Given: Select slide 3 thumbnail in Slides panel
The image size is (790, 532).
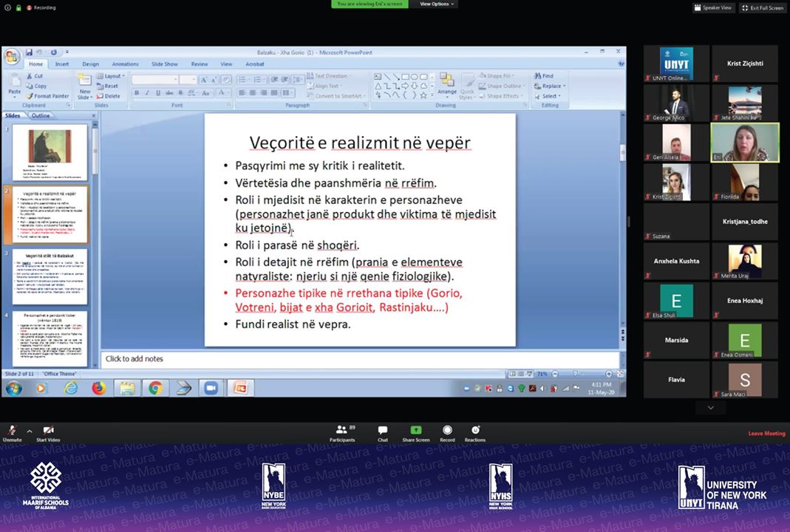Looking at the screenshot, I should 50,276.
